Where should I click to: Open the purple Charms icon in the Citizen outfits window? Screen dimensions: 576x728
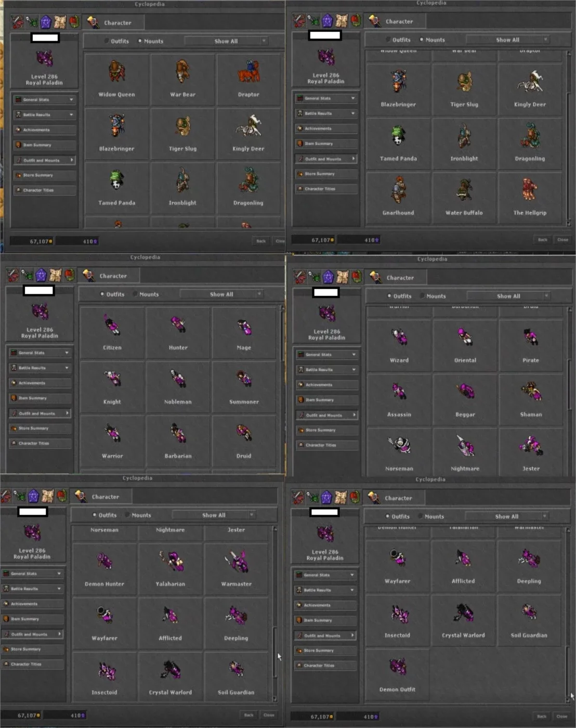(41, 275)
